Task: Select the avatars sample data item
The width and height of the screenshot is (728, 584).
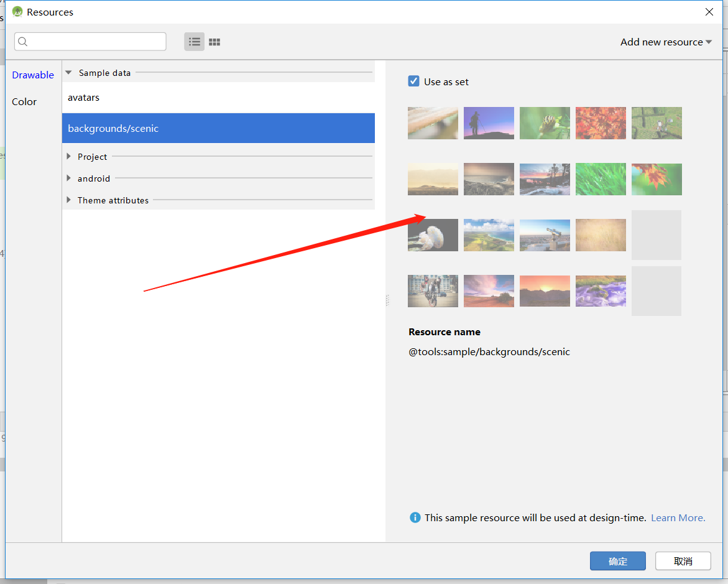Action: click(x=218, y=98)
